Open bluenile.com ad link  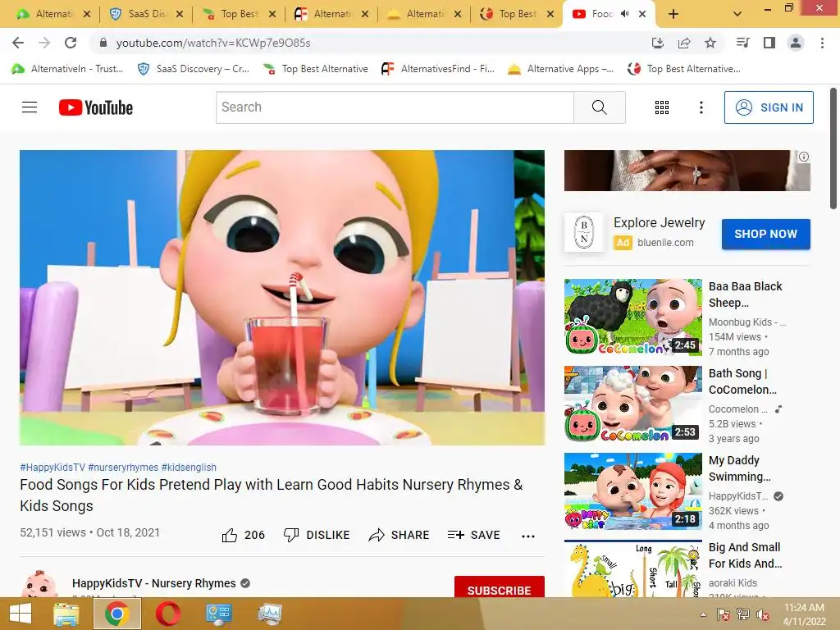665,243
